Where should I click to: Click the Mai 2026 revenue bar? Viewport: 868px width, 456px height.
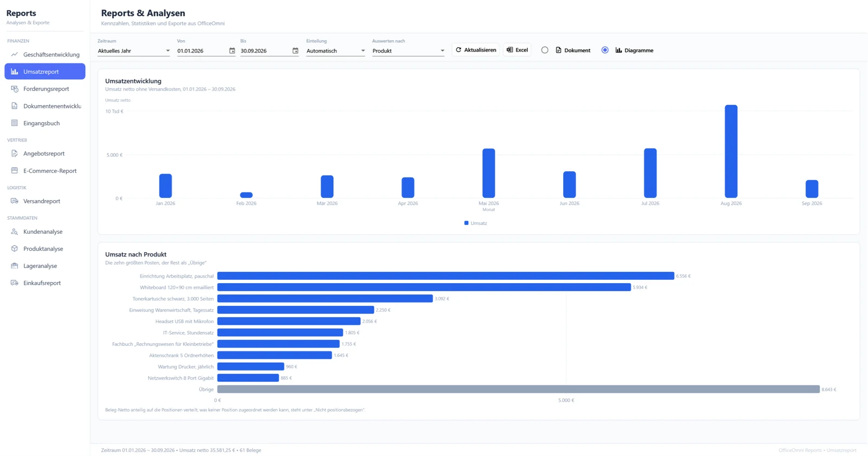[489, 174]
